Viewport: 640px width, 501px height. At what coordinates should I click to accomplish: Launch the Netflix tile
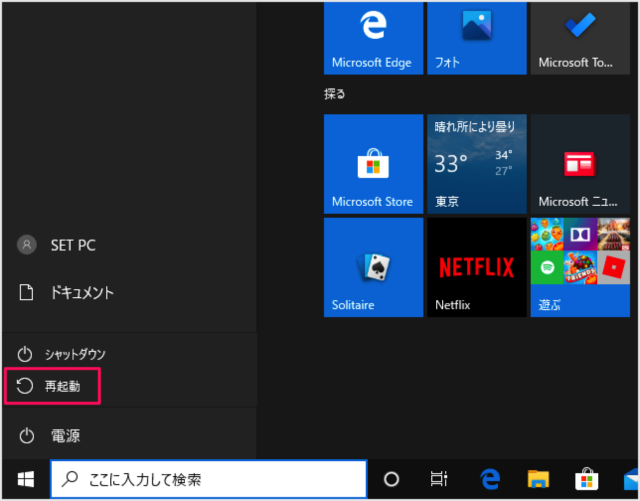click(477, 267)
